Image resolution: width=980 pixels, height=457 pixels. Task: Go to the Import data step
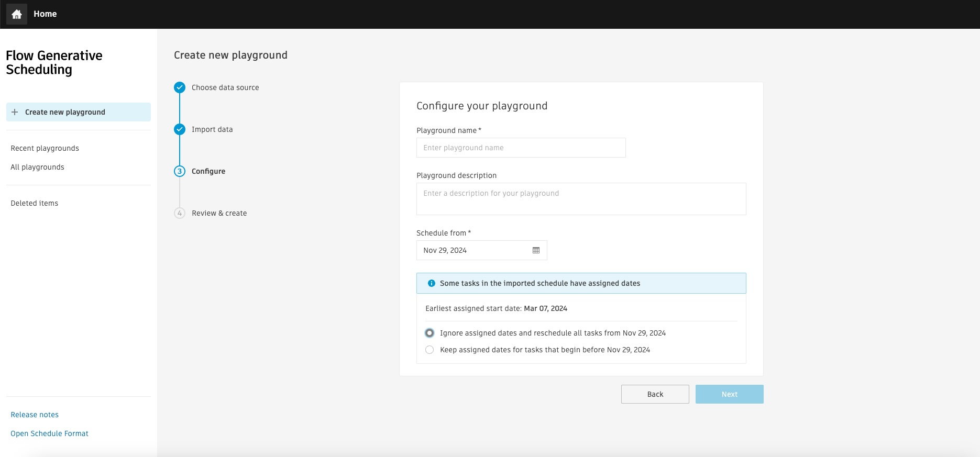pyautogui.click(x=212, y=129)
